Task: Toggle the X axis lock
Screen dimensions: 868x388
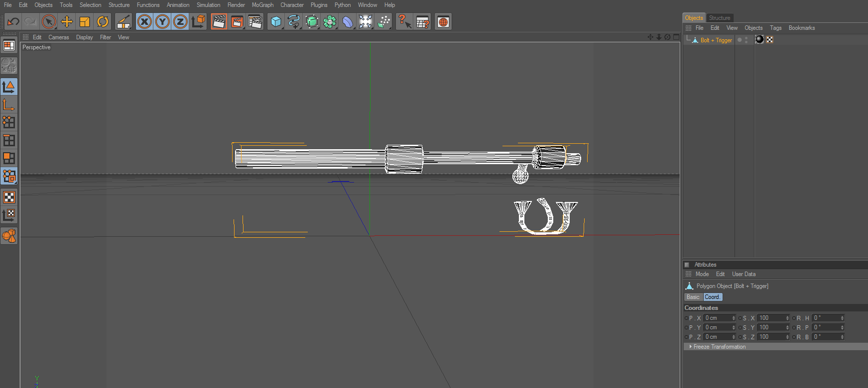Action: (144, 22)
